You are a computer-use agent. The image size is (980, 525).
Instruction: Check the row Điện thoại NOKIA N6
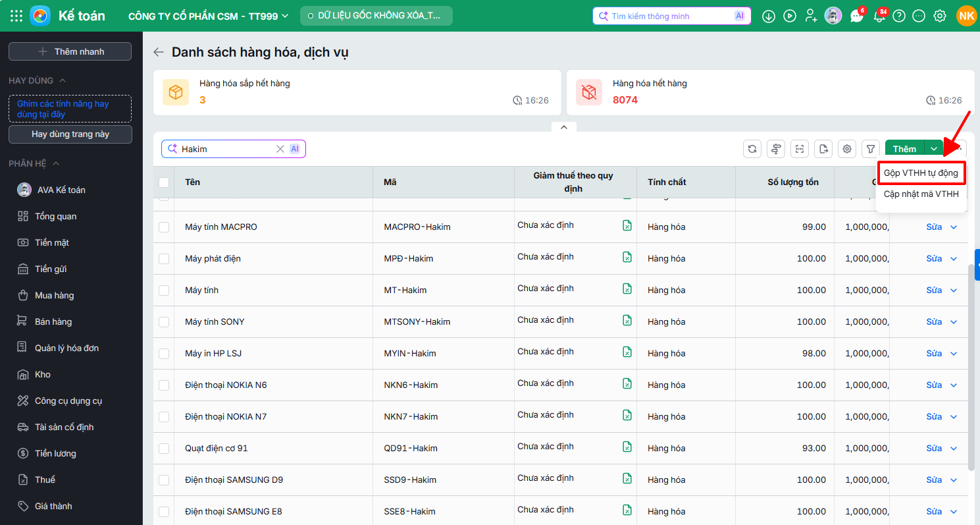coord(164,385)
